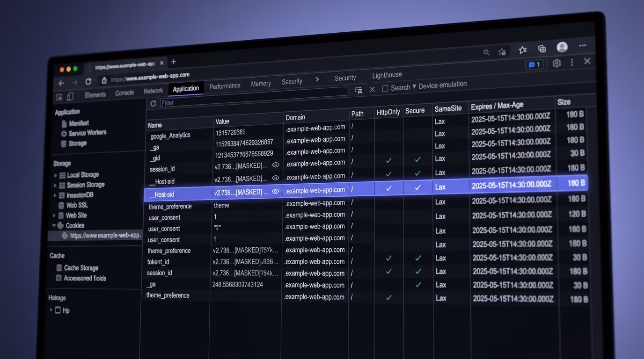This screenshot has height=359, width=644.
Task: Open Cache Storage in the sidebar
Action: coord(81,268)
